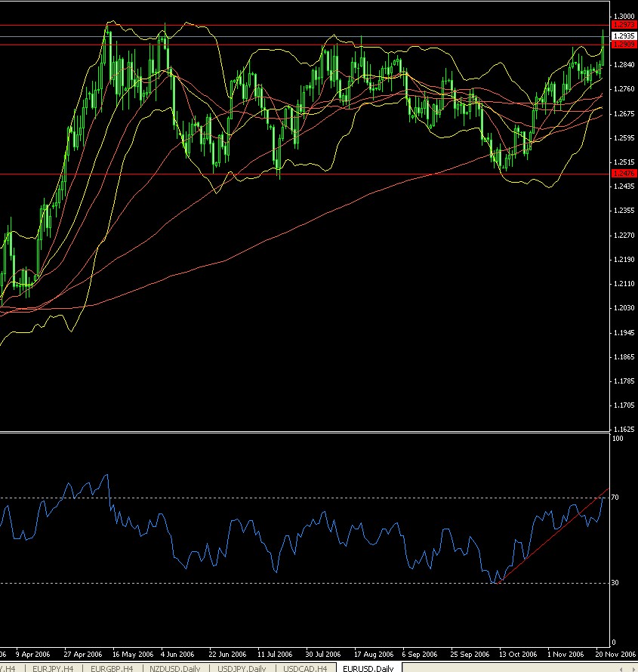Click the 27 Apr 2006 date label

pos(83,655)
